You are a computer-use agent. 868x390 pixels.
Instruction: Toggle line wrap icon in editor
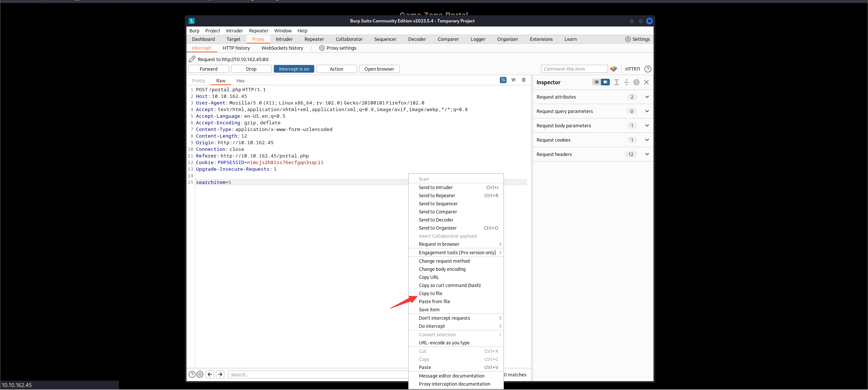503,80
